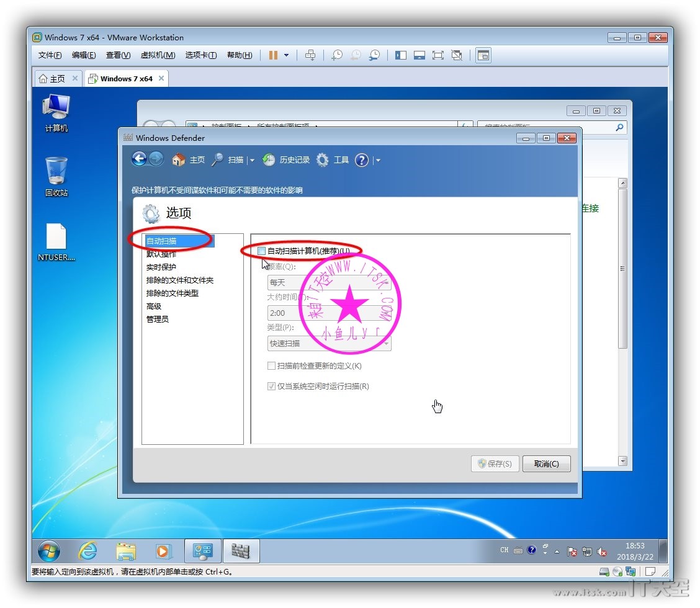
Task: Take a VMware snapshot via toolbar icon
Action: (x=337, y=55)
